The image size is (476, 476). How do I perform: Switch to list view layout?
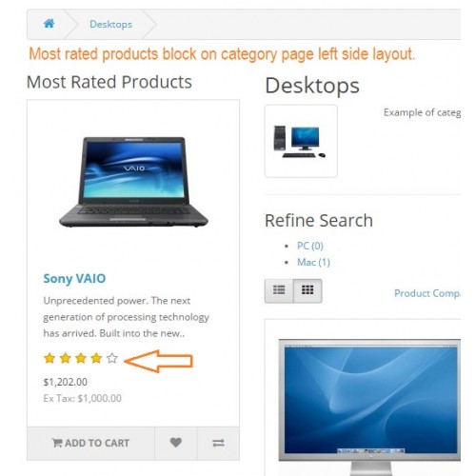[x=279, y=290]
